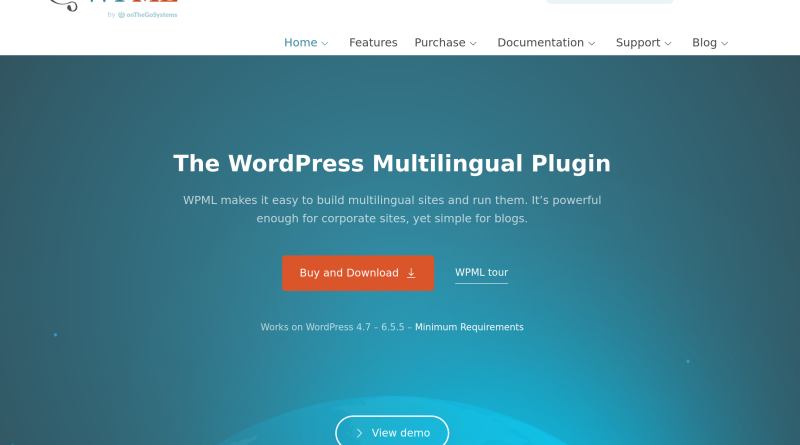Open the Features page
Image resolution: width=800 pixels, height=445 pixels.
click(373, 43)
